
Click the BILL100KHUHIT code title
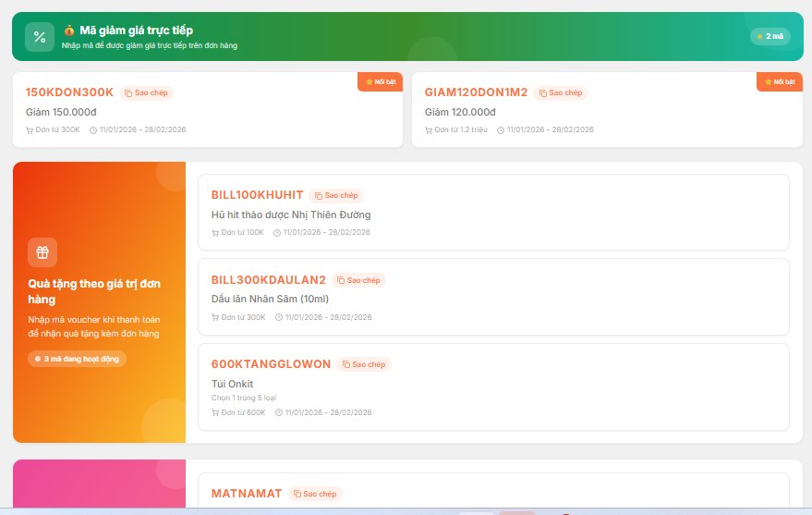coord(257,195)
